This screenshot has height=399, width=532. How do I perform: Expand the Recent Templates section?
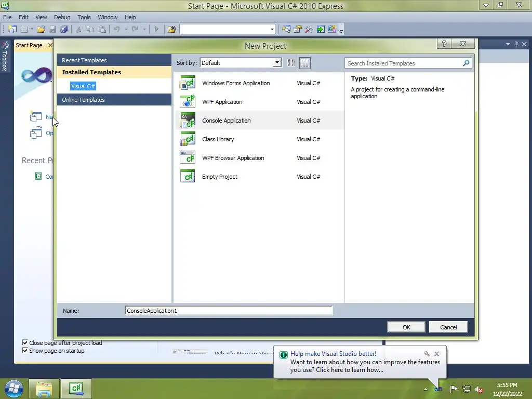114,60
